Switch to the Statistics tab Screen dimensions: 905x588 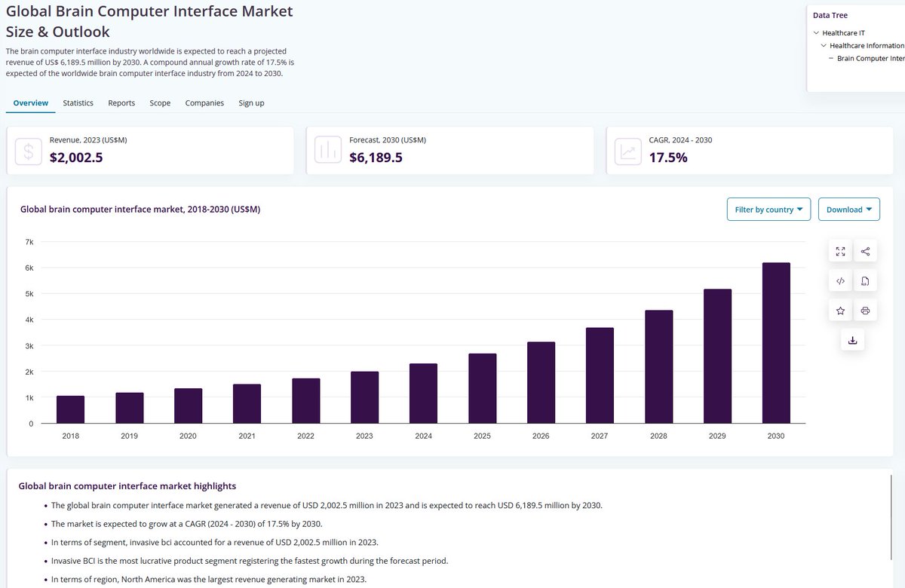78,103
